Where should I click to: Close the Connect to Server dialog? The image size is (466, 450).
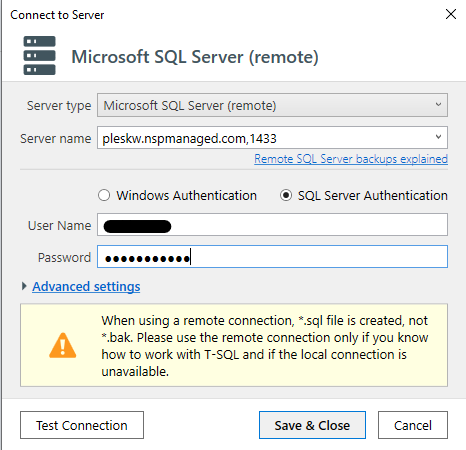coord(451,14)
